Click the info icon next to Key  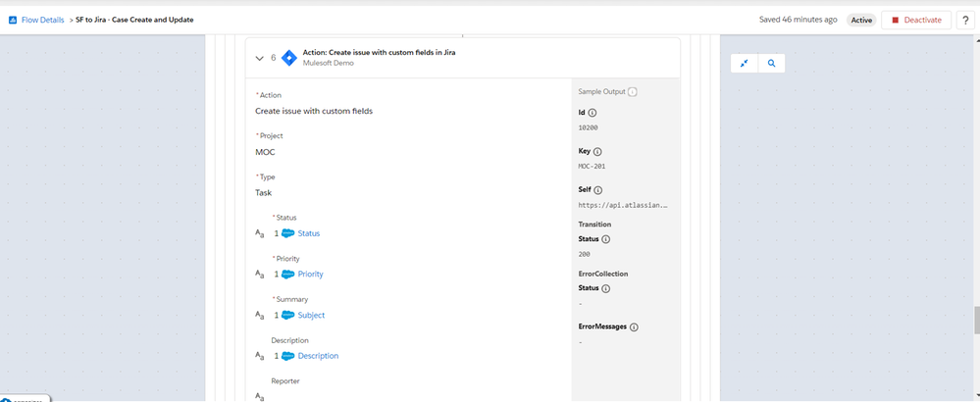[597, 152]
